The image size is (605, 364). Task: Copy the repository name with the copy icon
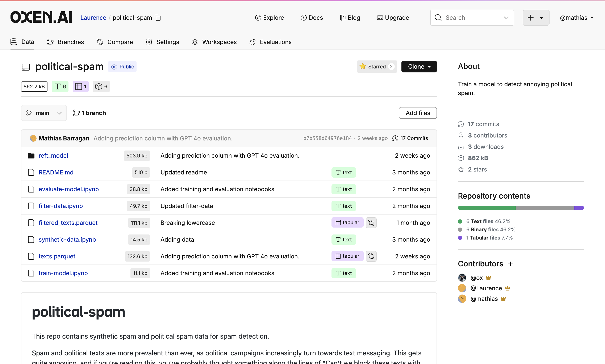(158, 18)
